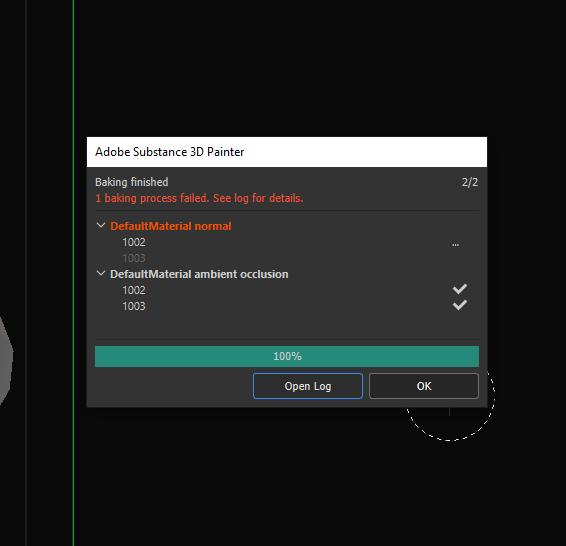This screenshot has height=546, width=566.
Task: Open the baking log with Open Log
Action: pyautogui.click(x=308, y=386)
